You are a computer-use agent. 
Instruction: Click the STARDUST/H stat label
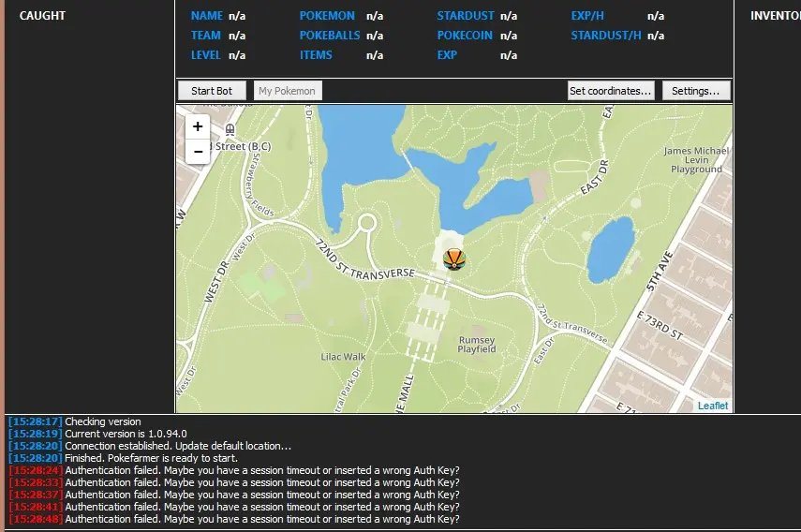click(606, 36)
